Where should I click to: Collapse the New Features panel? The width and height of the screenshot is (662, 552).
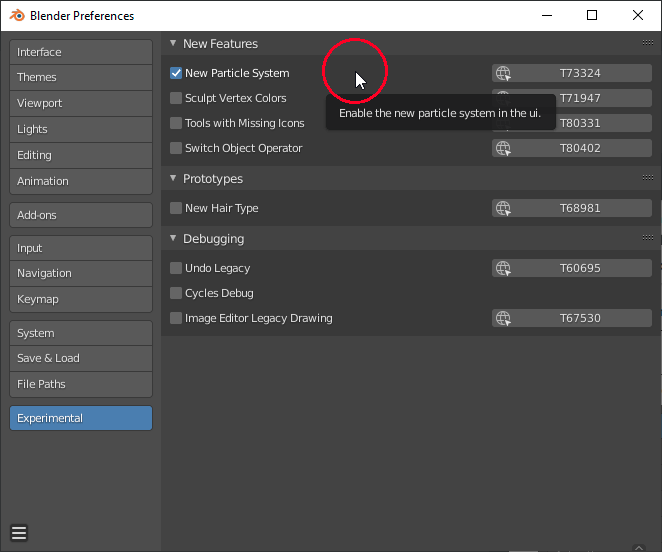[x=173, y=43]
